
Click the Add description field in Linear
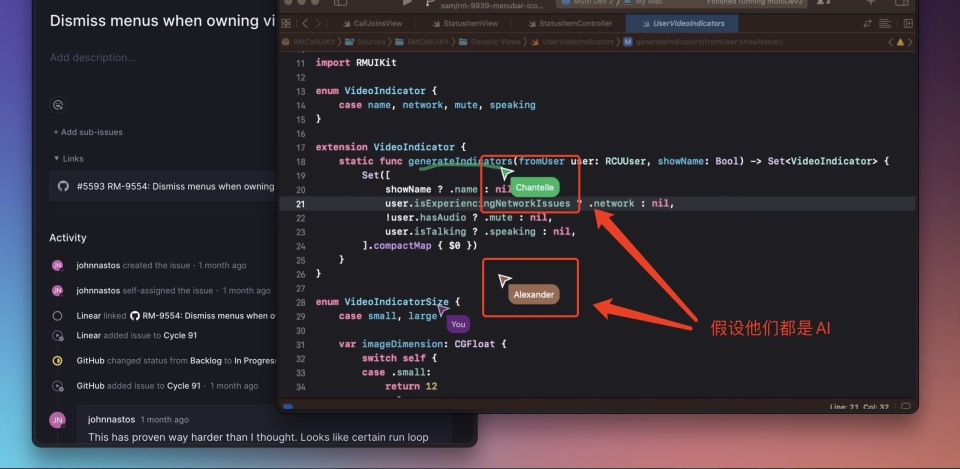pos(92,58)
